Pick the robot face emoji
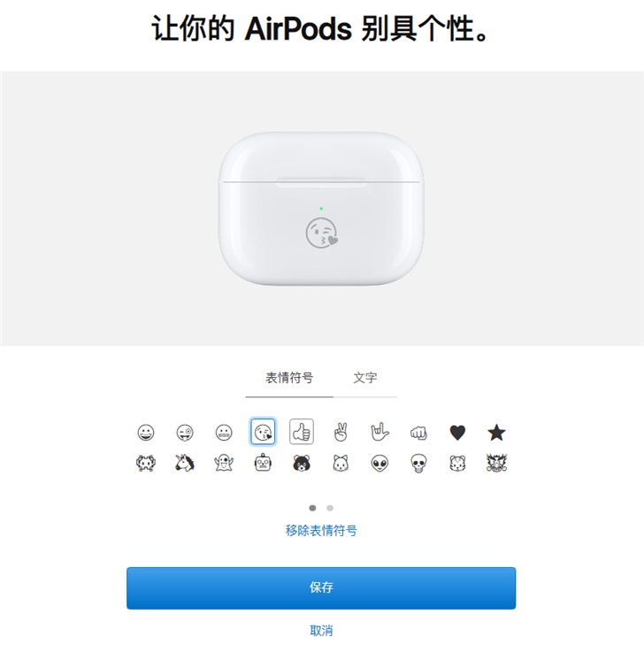Image resolution: width=644 pixels, height=645 pixels. 263,463
